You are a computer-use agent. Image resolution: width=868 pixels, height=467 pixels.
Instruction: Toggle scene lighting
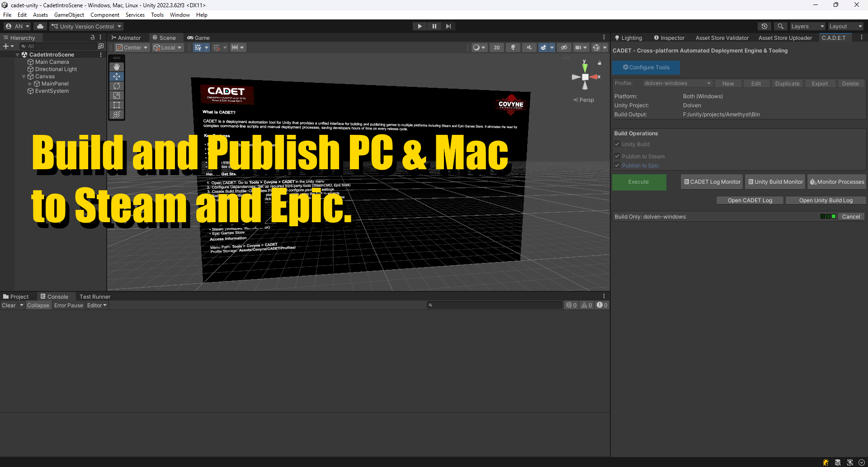pyautogui.click(x=513, y=48)
